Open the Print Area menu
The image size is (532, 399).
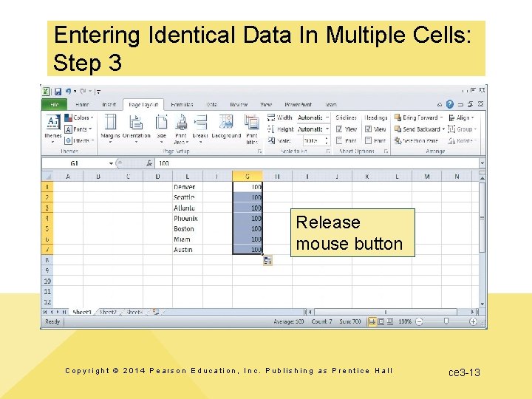181,129
